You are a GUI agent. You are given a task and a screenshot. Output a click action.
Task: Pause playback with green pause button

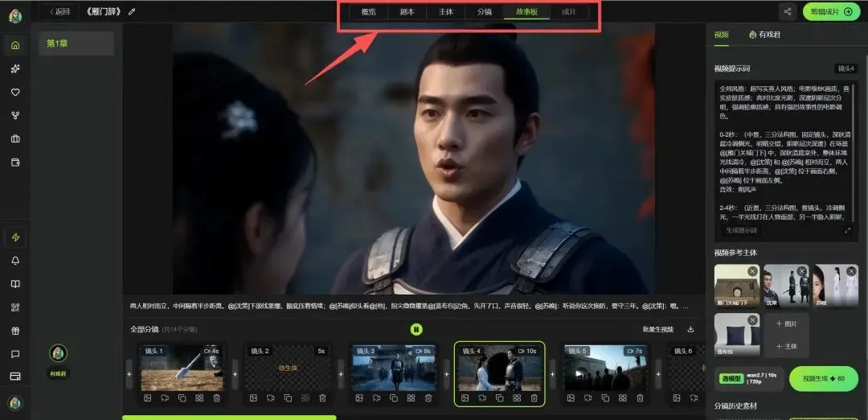416,330
